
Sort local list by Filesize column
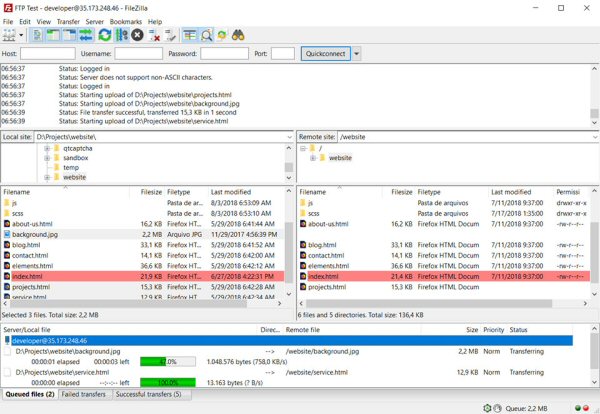151,192
